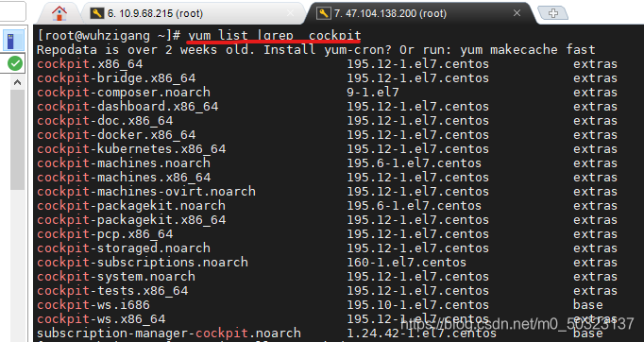Click the 'cockpit.x86_64' package name
This screenshot has width=644, height=342.
point(90,64)
